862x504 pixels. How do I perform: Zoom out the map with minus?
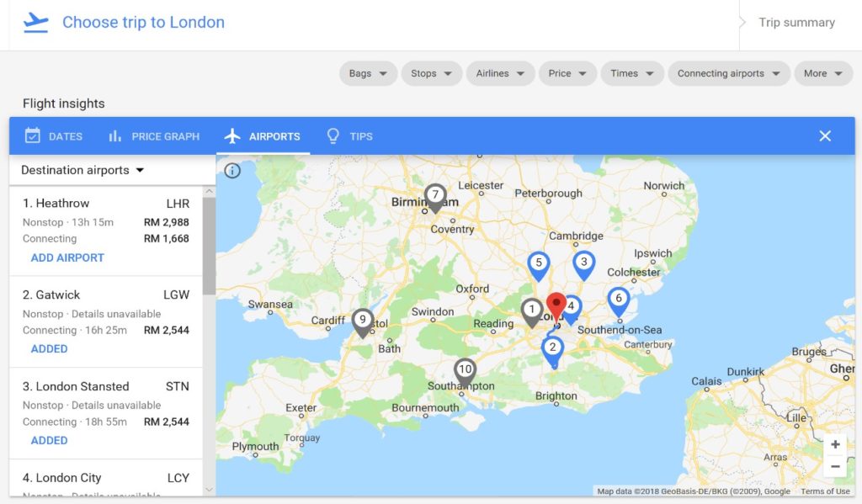pyautogui.click(x=835, y=467)
